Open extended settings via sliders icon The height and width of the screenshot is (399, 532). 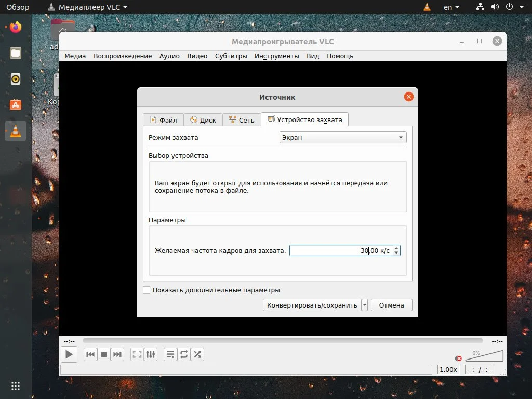tap(151, 354)
